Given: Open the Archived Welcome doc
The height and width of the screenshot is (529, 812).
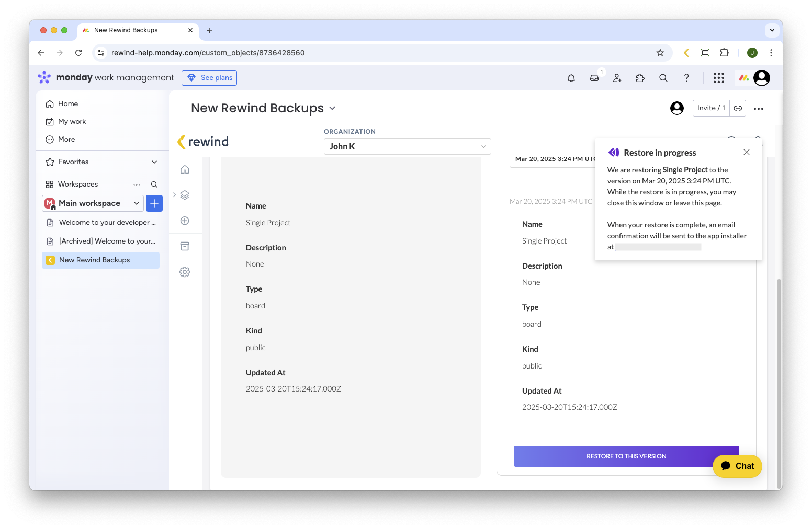Looking at the screenshot, I should pyautogui.click(x=101, y=241).
